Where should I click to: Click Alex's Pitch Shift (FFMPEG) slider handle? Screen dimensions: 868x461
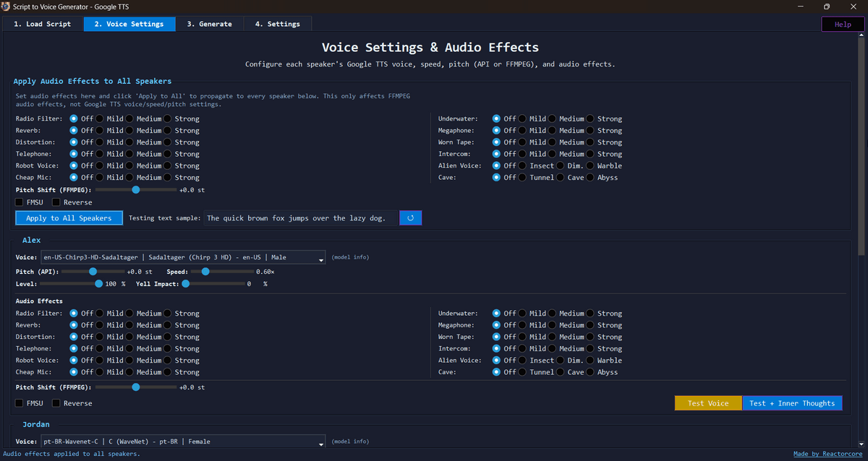tap(135, 387)
